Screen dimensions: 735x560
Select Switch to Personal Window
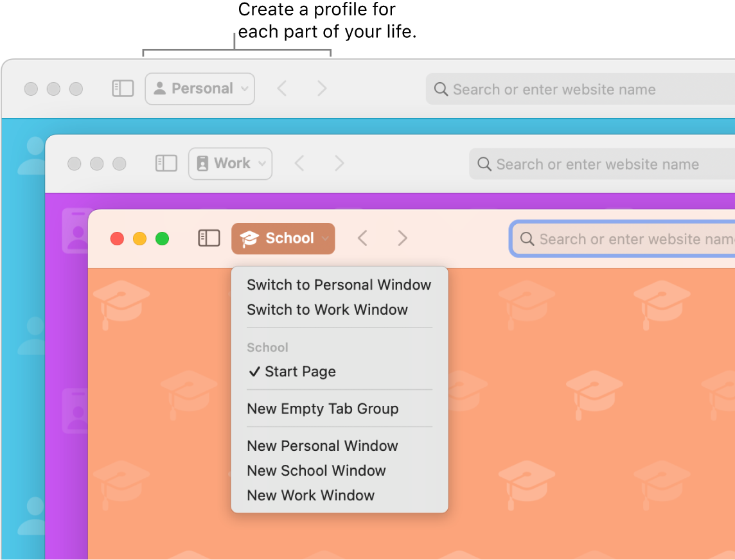[339, 284]
